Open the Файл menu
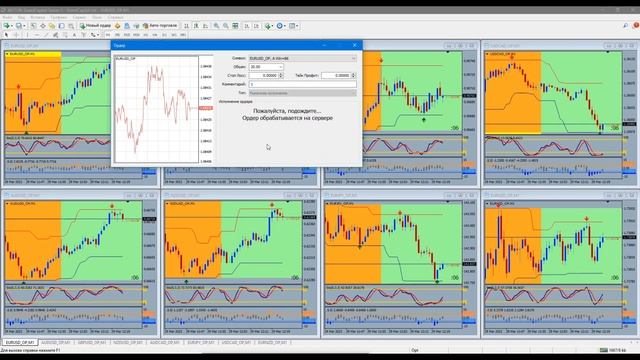This screenshot has height=360, width=640. click(x=7, y=18)
